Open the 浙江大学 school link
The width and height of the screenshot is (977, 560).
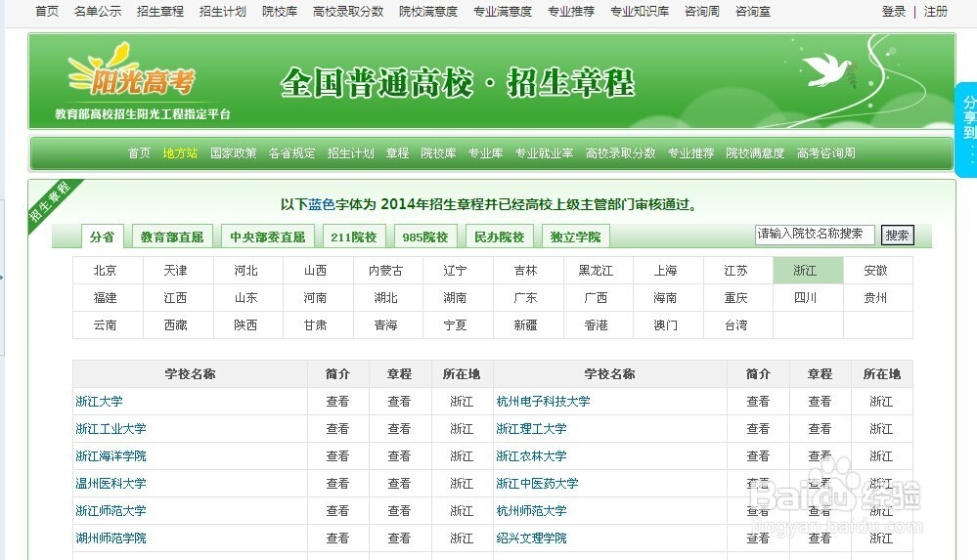99,402
